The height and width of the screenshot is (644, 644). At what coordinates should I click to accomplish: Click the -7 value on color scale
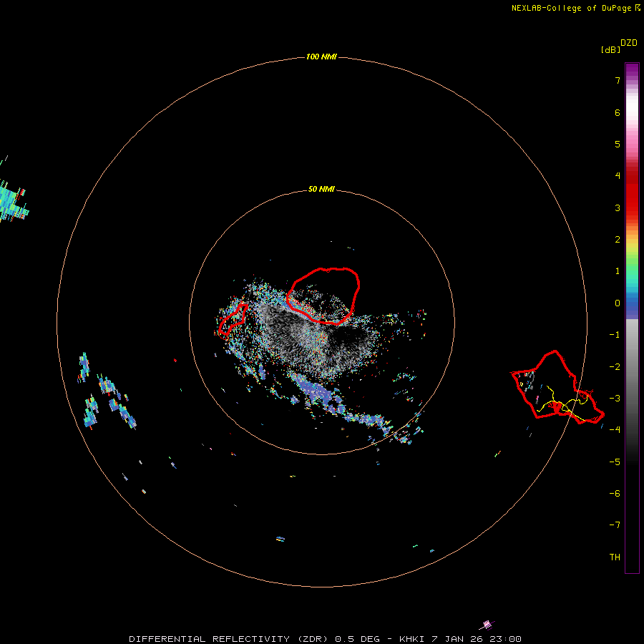point(615,525)
